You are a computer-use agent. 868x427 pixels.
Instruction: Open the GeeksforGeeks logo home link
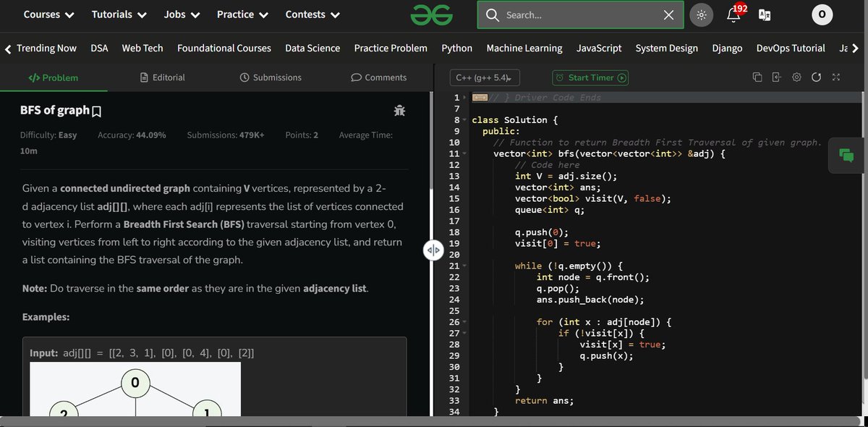tap(432, 14)
